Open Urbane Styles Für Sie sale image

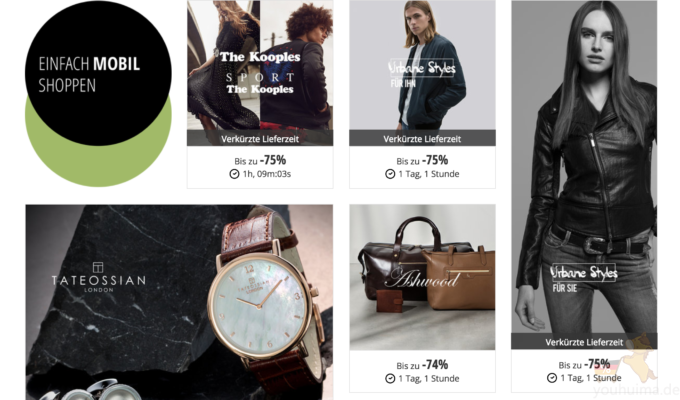coord(584,167)
